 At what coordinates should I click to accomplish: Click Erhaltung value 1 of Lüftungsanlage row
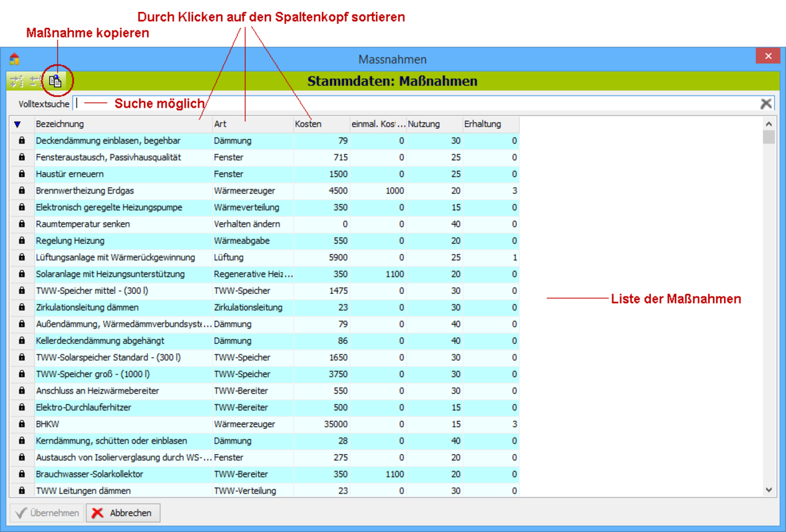coord(514,257)
